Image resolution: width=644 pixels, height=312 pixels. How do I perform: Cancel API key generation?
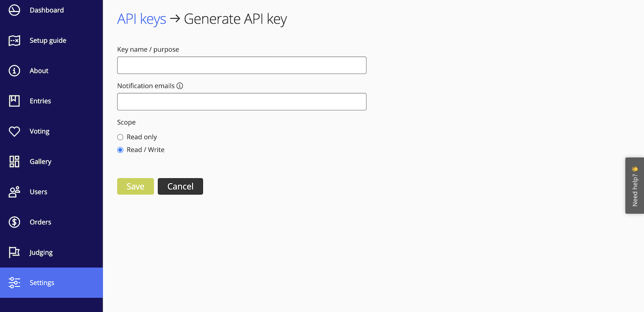click(x=180, y=186)
